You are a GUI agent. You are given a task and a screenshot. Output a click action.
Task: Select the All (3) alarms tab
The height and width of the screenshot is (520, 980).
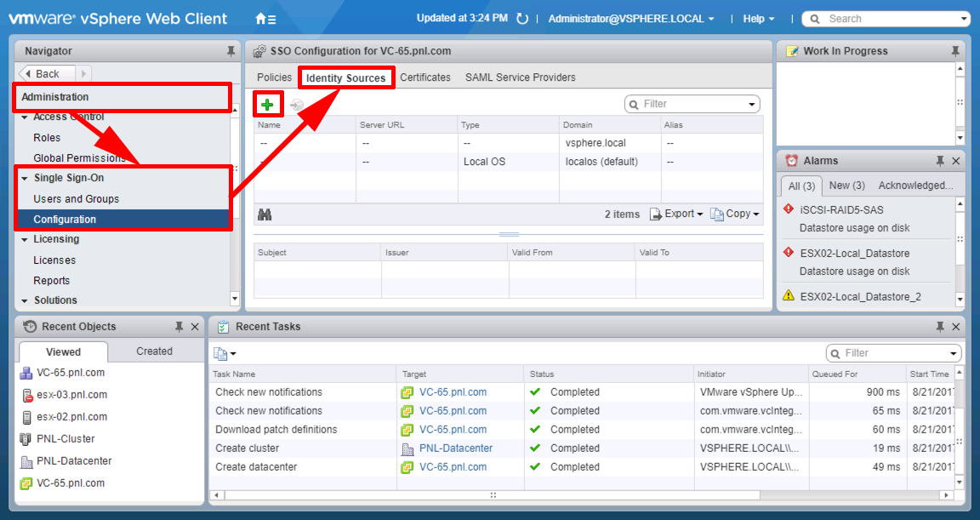click(801, 186)
